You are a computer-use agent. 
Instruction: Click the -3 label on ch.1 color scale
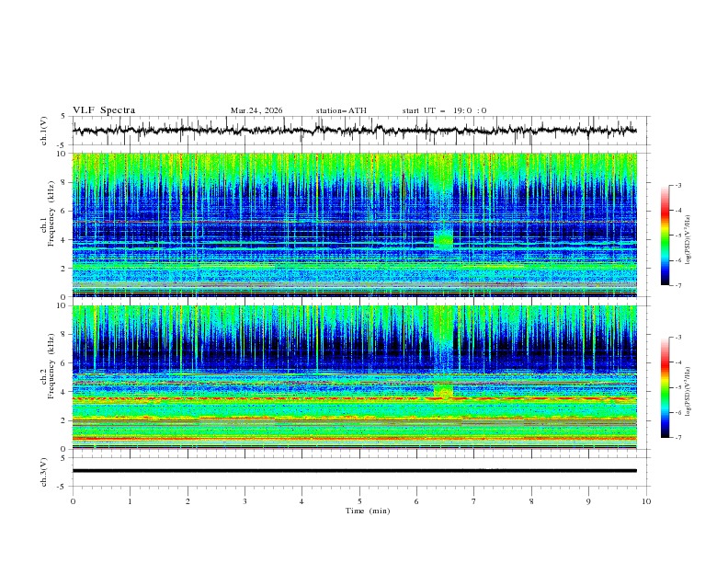coord(677,185)
